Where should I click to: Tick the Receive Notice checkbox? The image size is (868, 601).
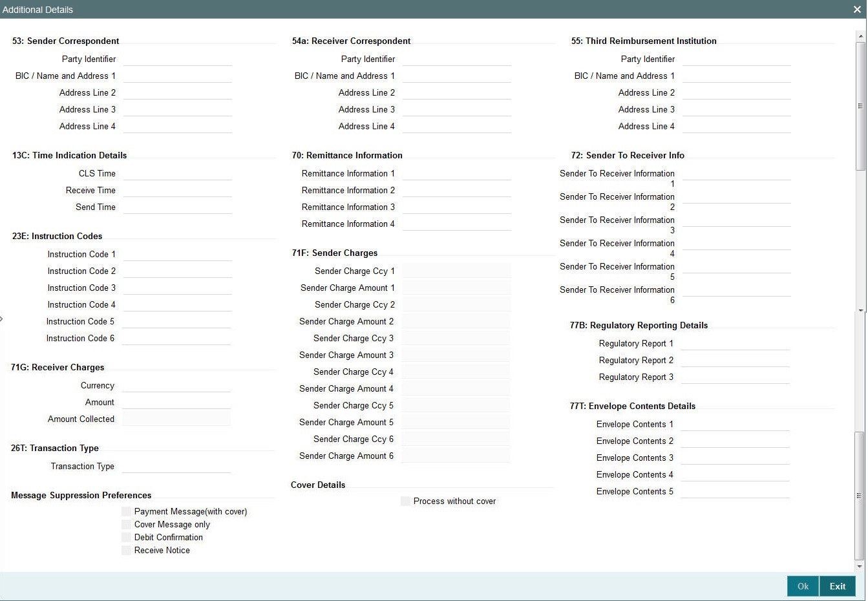127,550
